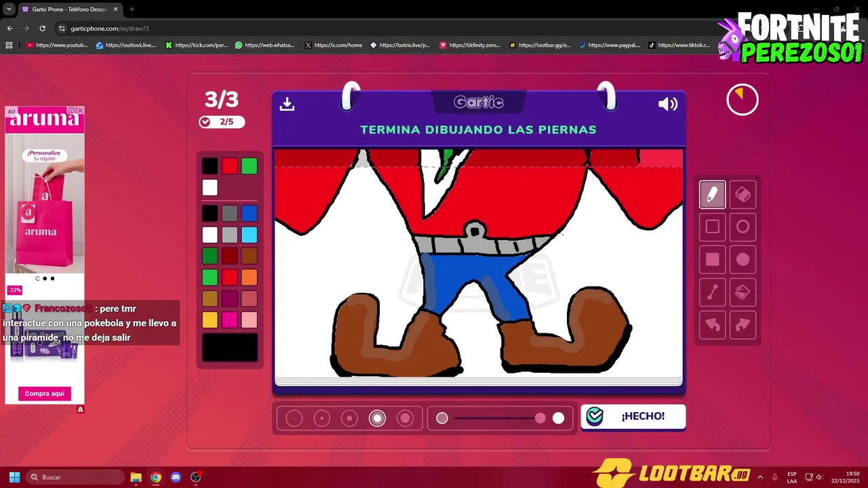Expand the system tray hidden icons chevron

[760, 477]
